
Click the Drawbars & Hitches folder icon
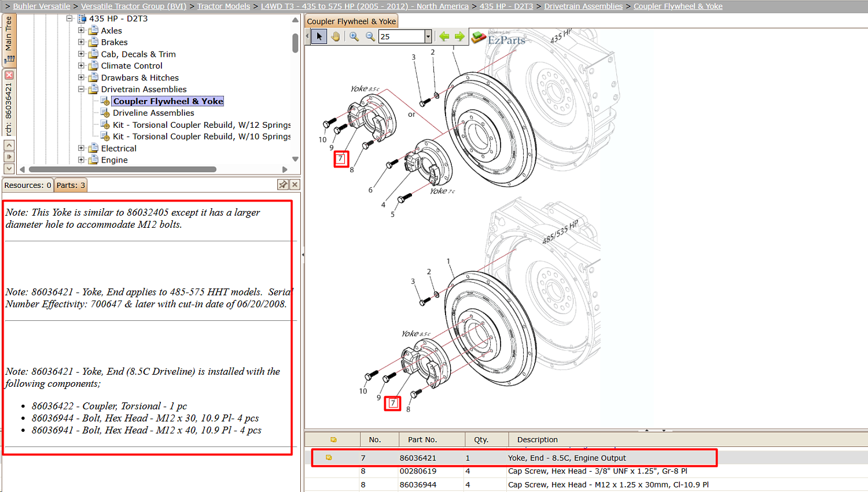tap(93, 77)
